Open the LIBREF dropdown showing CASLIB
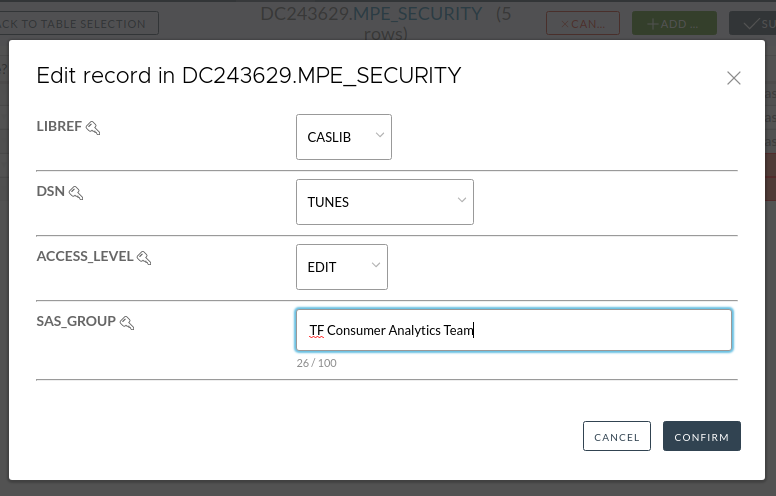This screenshot has height=496, width=776. 343,137
